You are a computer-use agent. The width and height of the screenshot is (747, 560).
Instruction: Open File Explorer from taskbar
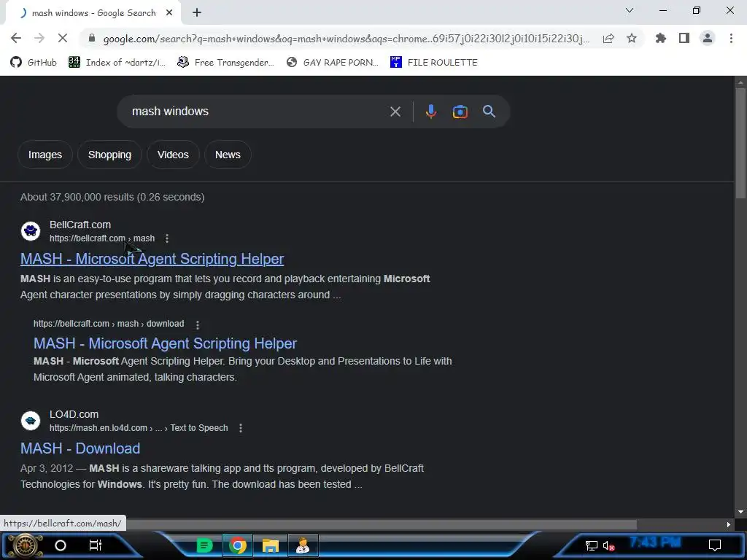[x=270, y=545]
